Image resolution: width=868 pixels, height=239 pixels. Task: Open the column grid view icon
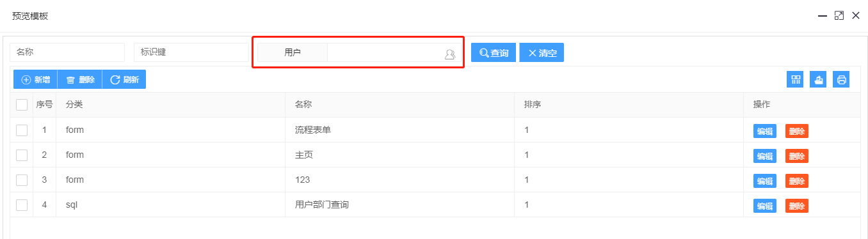click(x=796, y=80)
